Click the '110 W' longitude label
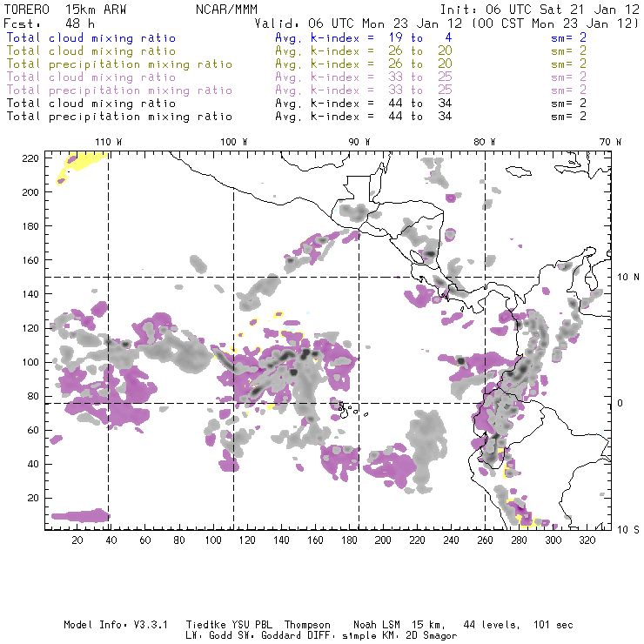Image resolution: width=644 pixels, height=644 pixels. [109, 142]
